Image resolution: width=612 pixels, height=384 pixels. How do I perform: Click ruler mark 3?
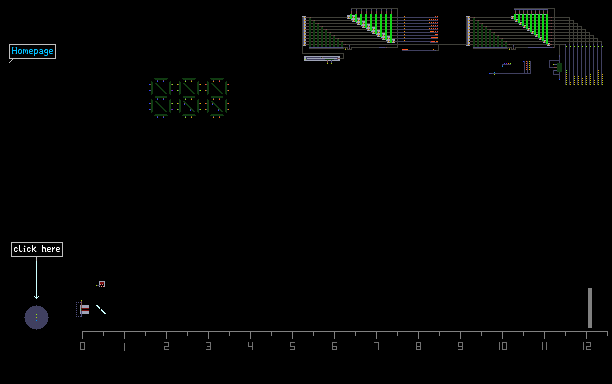pyautogui.click(x=208, y=346)
